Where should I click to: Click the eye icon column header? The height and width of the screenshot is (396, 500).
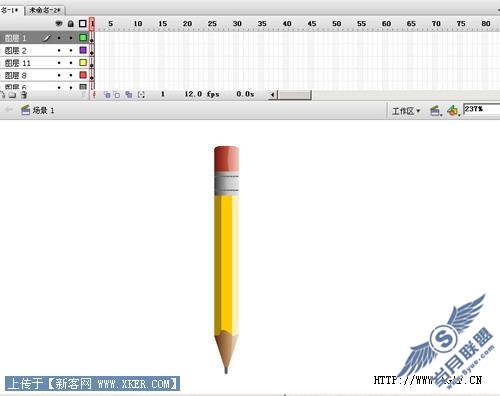[59, 24]
